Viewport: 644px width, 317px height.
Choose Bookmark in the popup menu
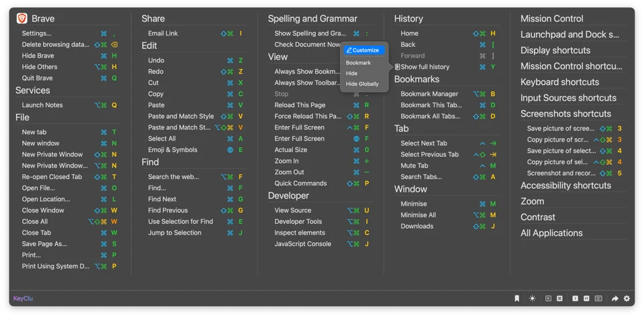point(358,63)
